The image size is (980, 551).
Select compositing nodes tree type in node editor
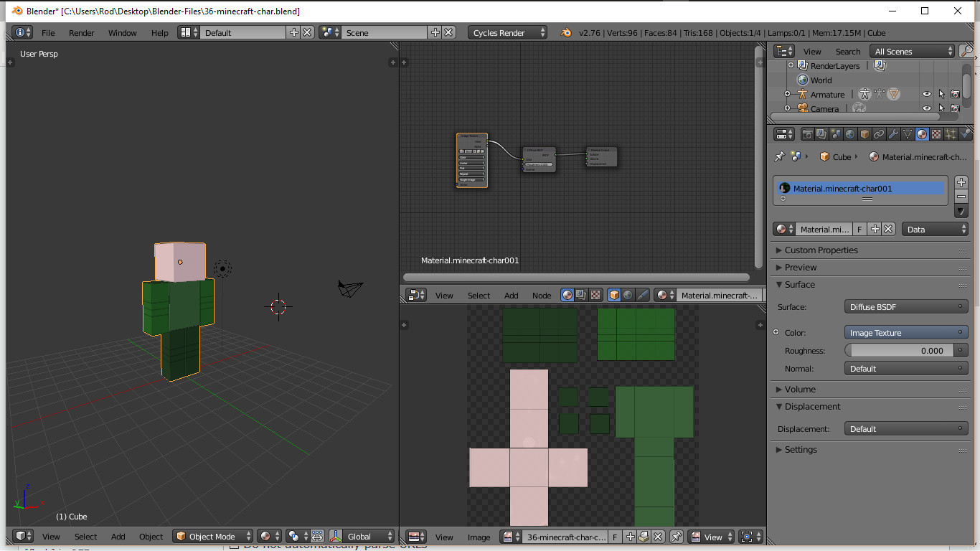click(581, 295)
